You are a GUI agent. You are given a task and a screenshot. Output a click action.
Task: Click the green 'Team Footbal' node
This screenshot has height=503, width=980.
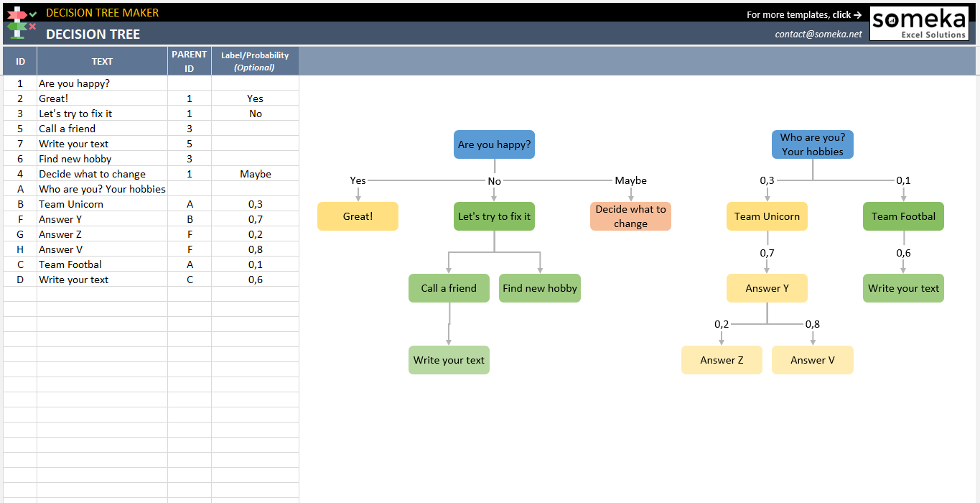tap(903, 216)
